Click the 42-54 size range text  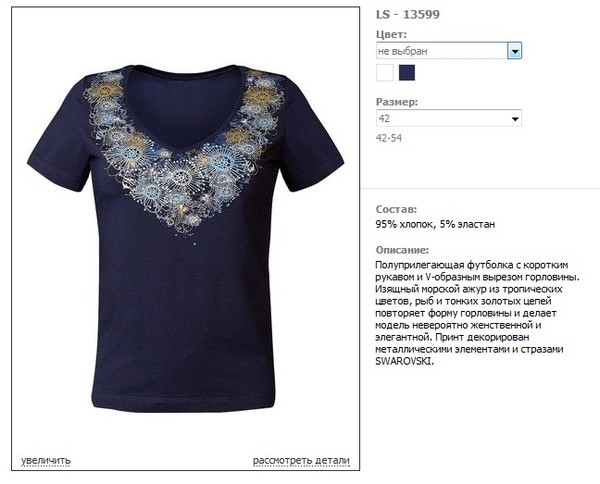tap(389, 138)
